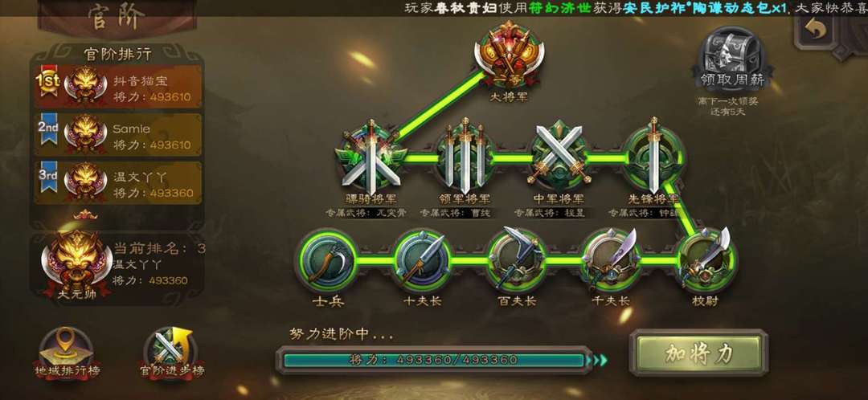Tap the 将力 progress bar

435,360
